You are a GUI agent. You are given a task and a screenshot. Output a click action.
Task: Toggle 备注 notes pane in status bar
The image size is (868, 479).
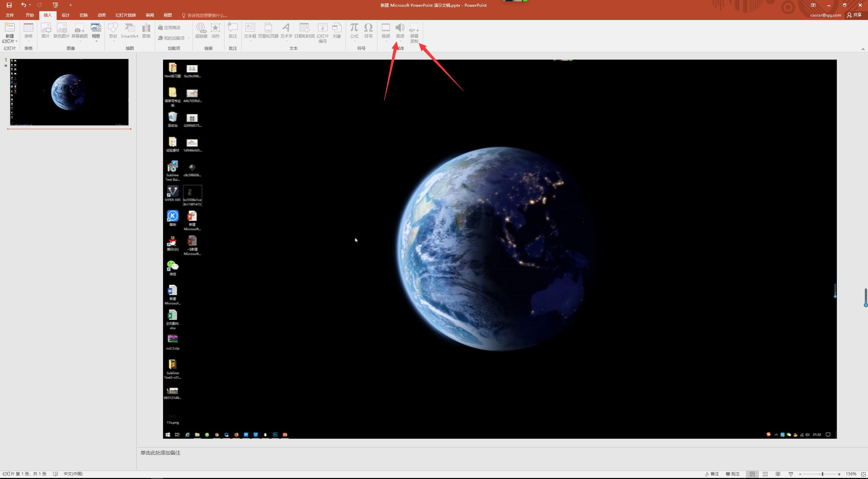tap(712, 474)
